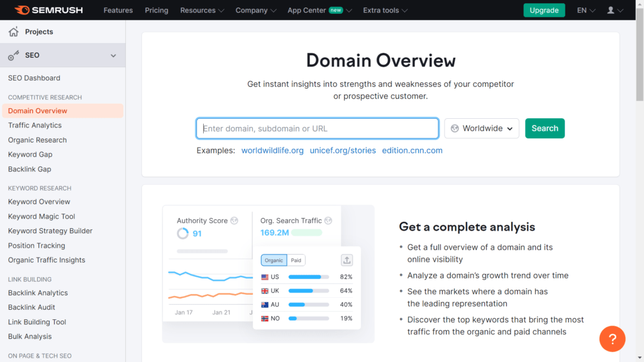Expand the Company dropdown menu

pyautogui.click(x=256, y=10)
